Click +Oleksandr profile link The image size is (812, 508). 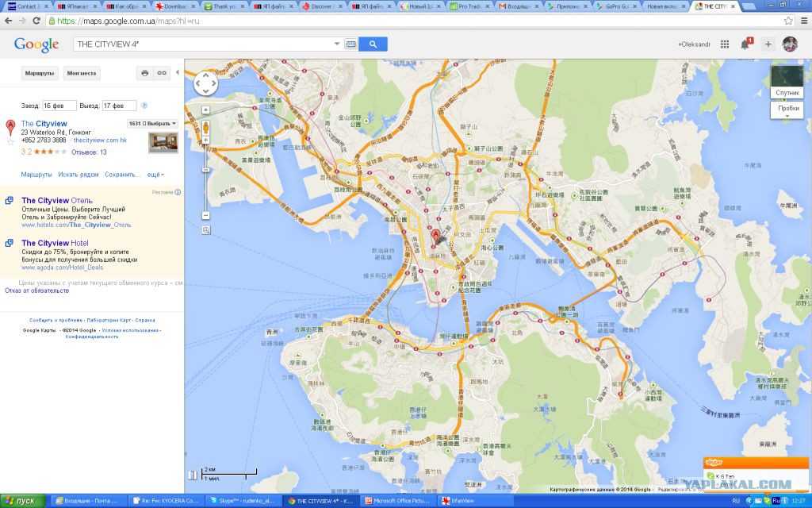[x=694, y=44]
